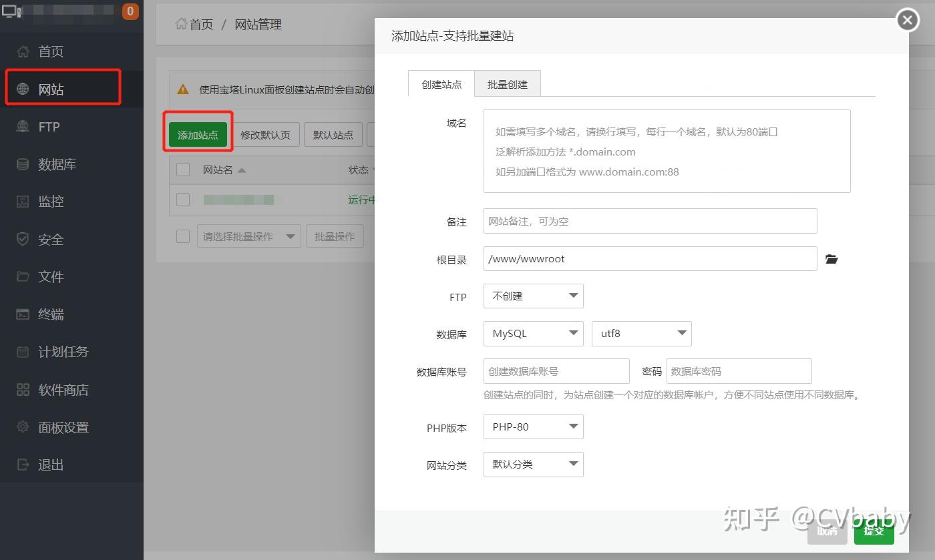Open the 监控 monitoring page
Viewport: 935px width, 560px height.
tap(50, 201)
